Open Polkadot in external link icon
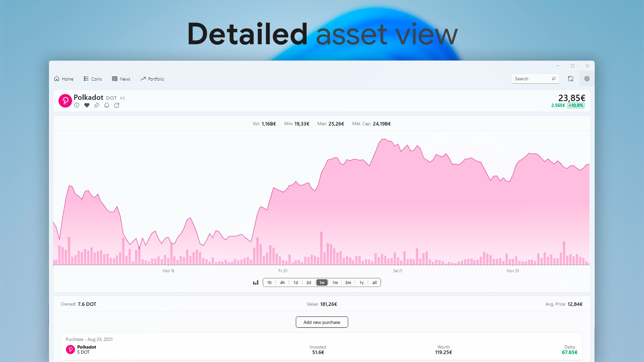 pyautogui.click(x=117, y=105)
